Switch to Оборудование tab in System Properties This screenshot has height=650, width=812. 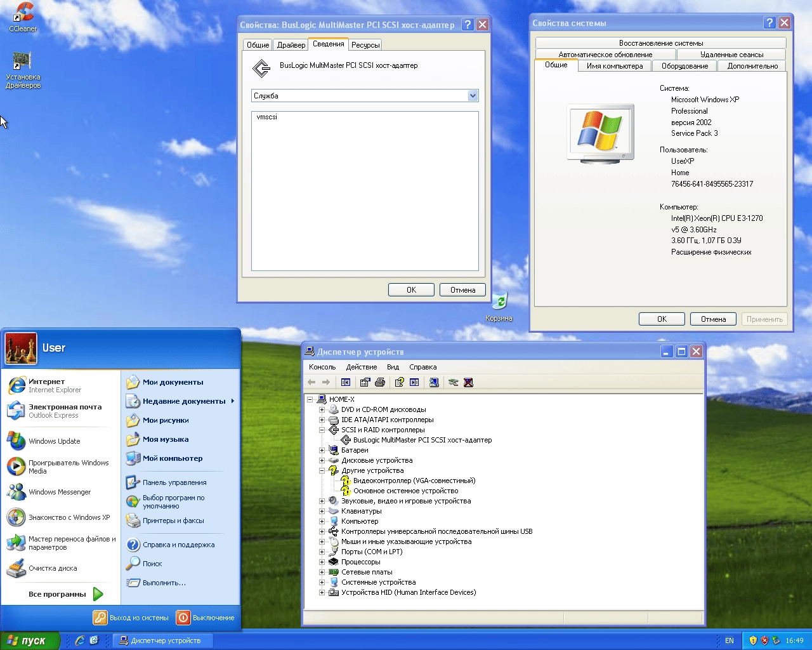684,66
